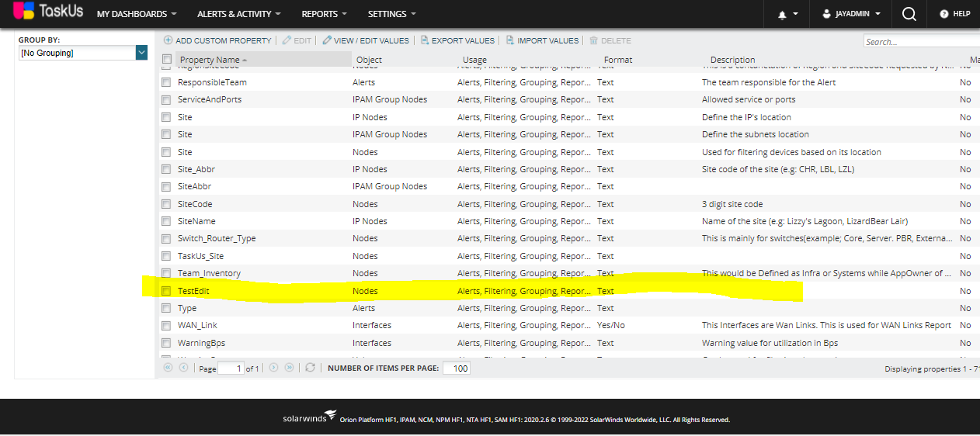Go to previous page icon
980x436 pixels.
coord(184,368)
